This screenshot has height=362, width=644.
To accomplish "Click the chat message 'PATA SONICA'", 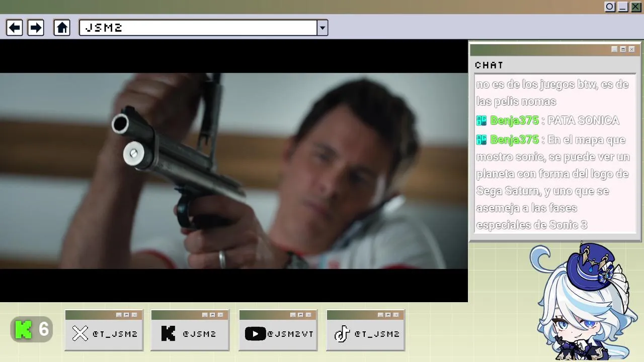I will 583,121.
